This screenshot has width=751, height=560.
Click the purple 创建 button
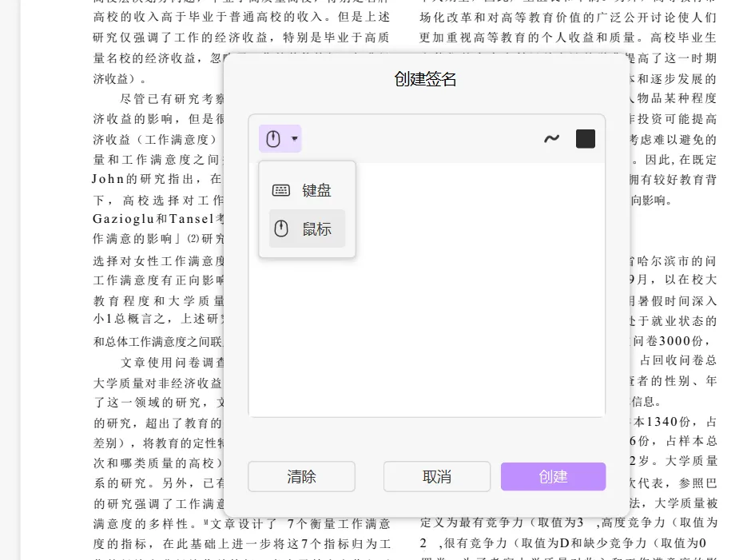(553, 477)
